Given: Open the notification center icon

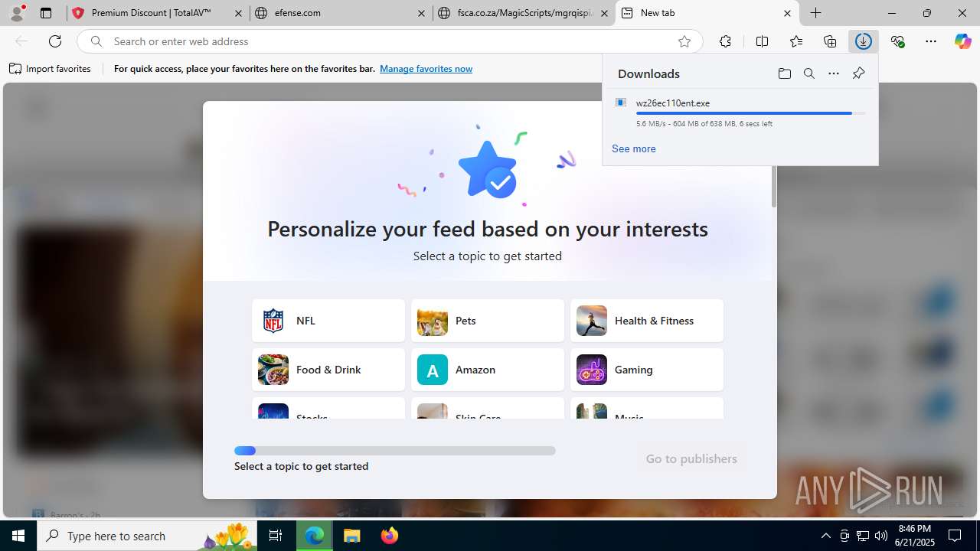Looking at the screenshot, I should tap(955, 536).
